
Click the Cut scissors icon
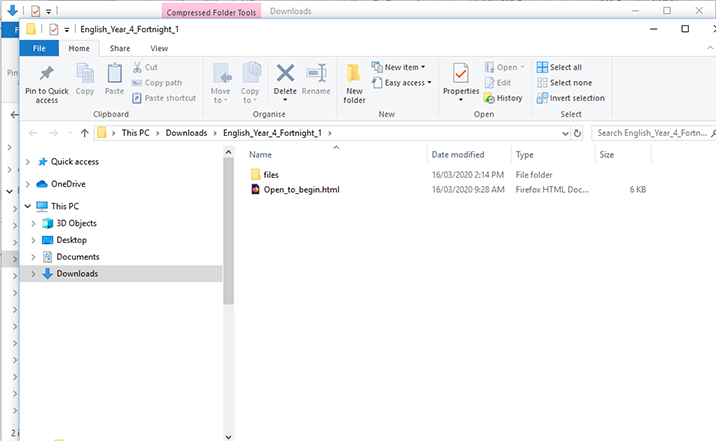point(137,67)
